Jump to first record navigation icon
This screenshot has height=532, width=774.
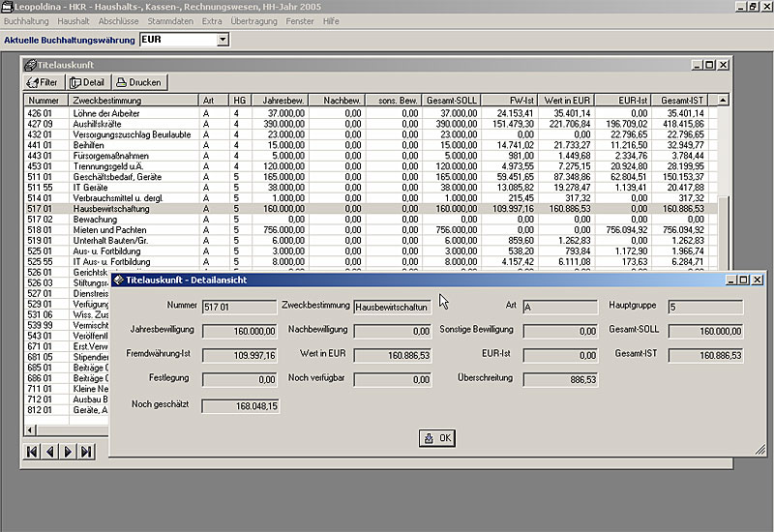(32, 452)
